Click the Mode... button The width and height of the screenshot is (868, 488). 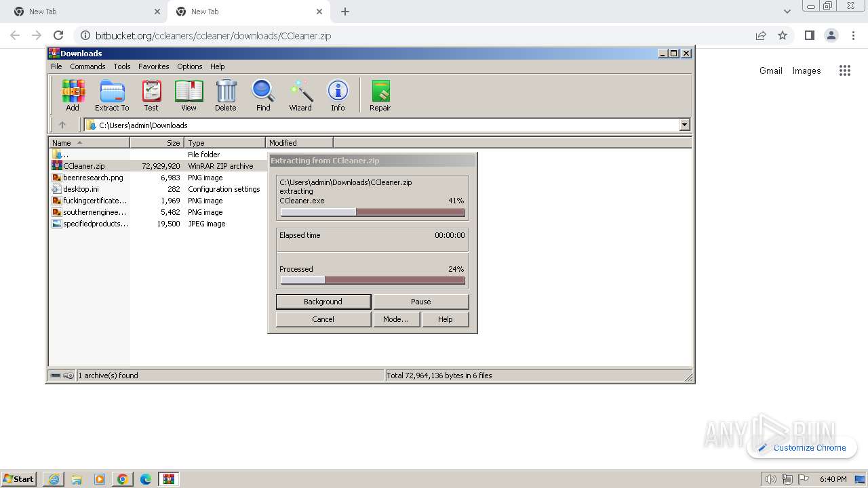click(396, 319)
